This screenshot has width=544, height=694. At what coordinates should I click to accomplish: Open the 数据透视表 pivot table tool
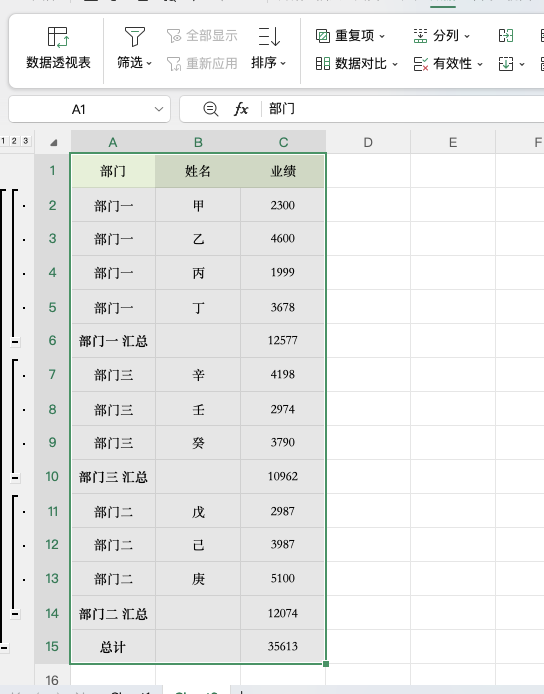[x=58, y=48]
